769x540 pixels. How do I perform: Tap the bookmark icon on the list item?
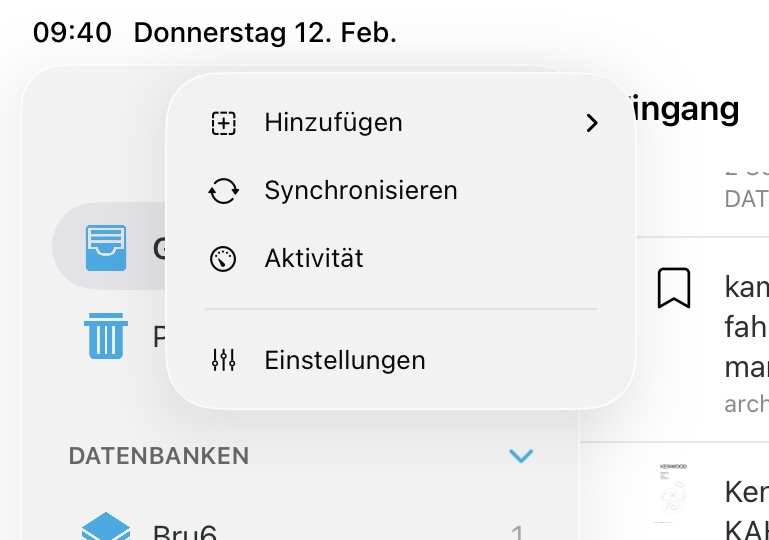(x=674, y=288)
